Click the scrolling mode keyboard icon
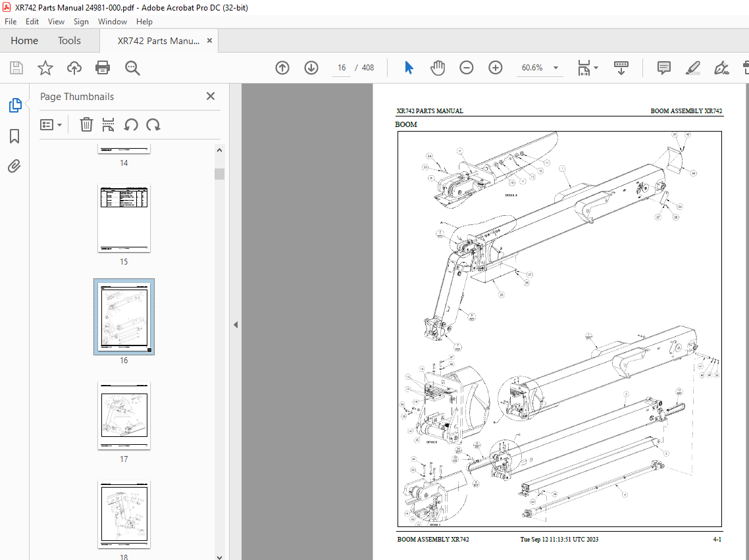This screenshot has height=560, width=749. pyautogui.click(x=621, y=68)
